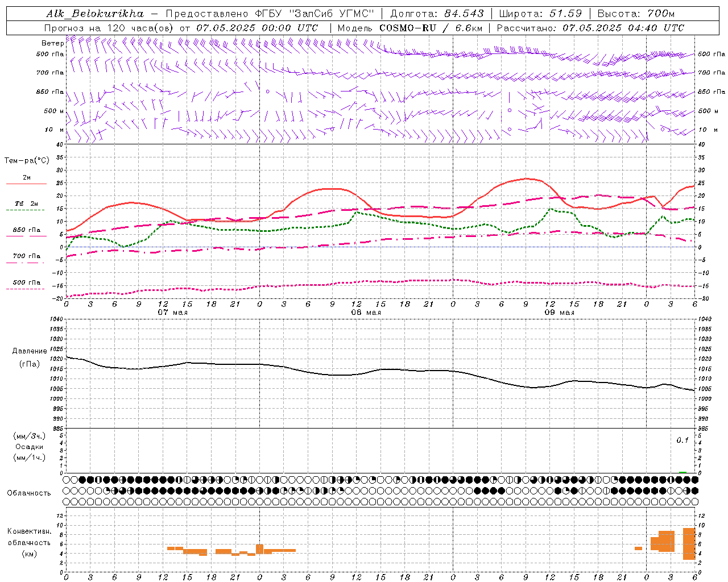Click the 700 гПа temperature legend entry
728x582 pixels.
tap(27, 256)
